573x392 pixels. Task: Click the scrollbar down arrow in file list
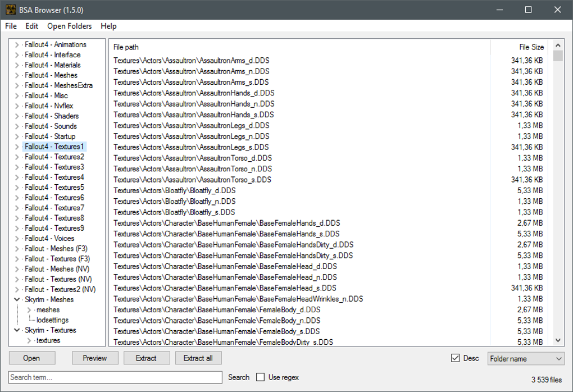(558, 340)
